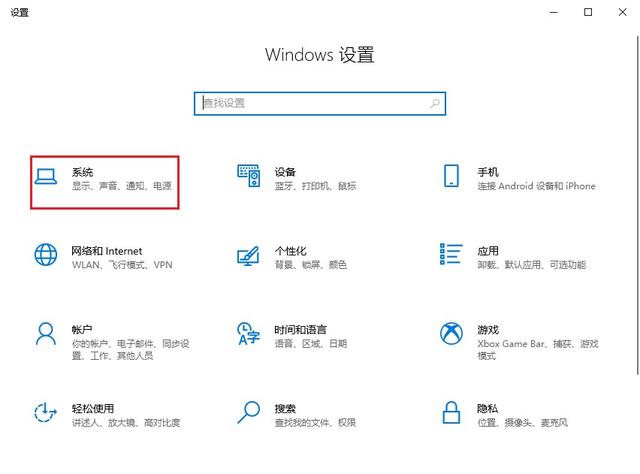Minimize the 设置 window
Viewport: 640px width, 474px height.
(553, 12)
